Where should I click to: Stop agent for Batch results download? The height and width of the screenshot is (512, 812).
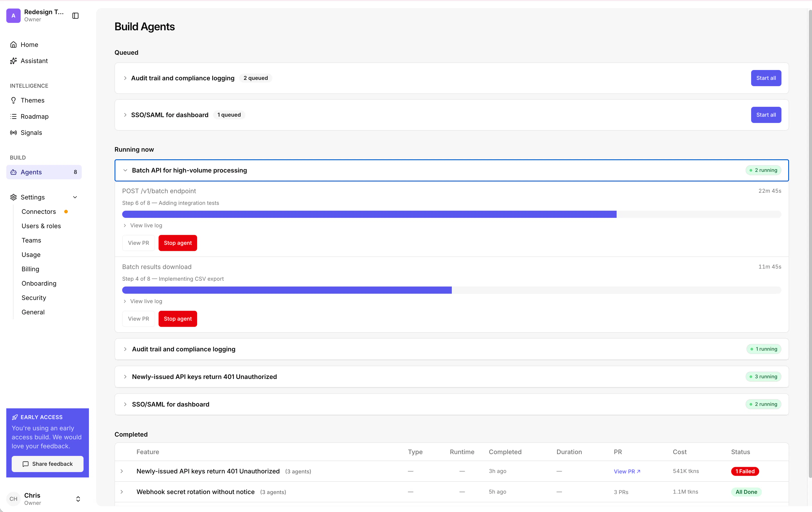click(178, 319)
